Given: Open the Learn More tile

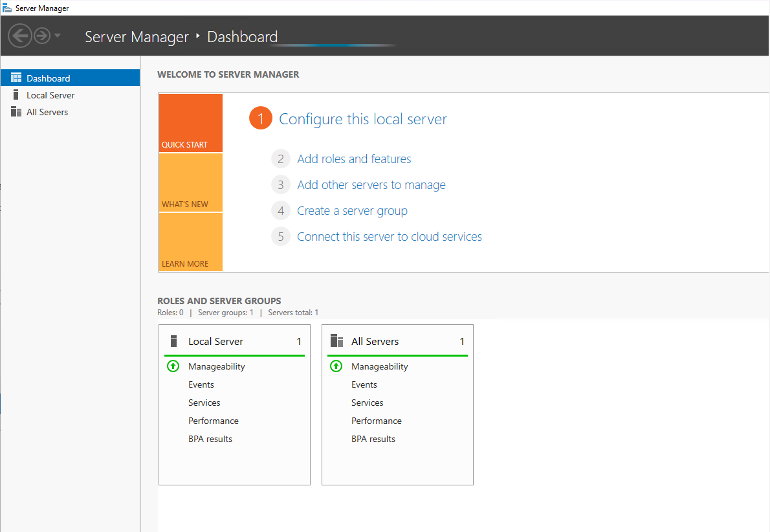Looking at the screenshot, I should pos(190,242).
